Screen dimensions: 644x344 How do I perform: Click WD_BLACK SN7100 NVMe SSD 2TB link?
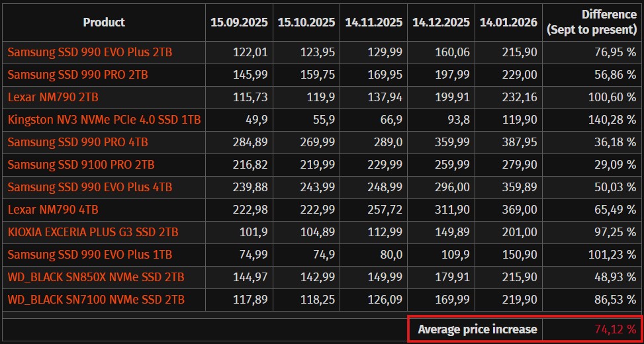pos(95,300)
